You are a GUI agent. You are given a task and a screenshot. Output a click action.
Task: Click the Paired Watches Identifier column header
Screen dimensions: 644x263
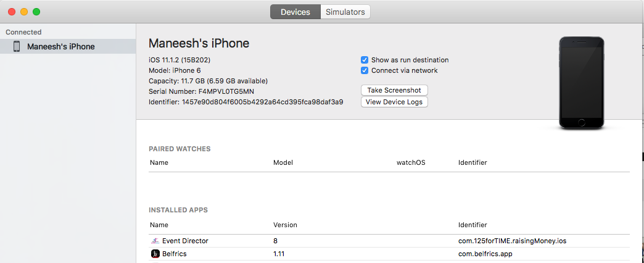pos(473,162)
